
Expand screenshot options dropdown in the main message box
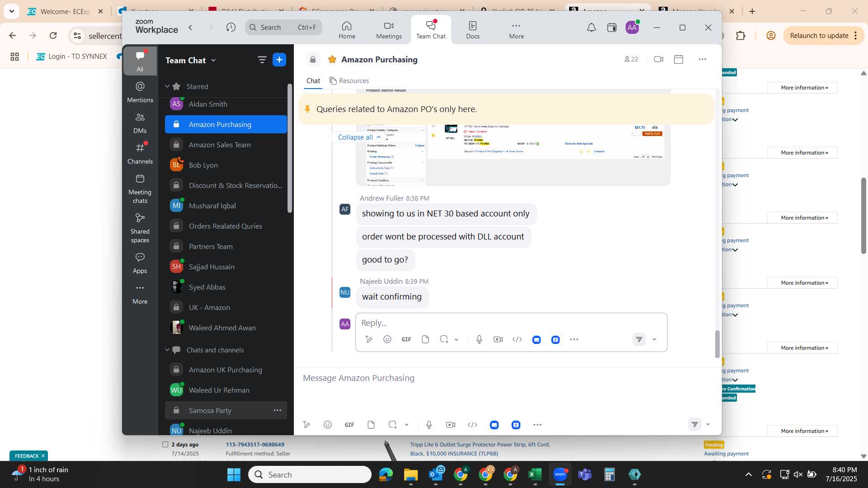point(407,425)
